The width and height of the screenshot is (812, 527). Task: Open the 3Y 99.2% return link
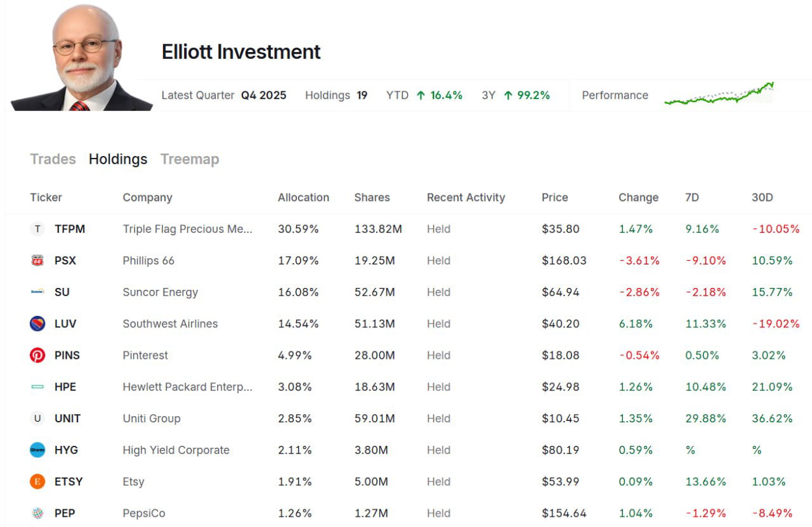tap(515, 95)
